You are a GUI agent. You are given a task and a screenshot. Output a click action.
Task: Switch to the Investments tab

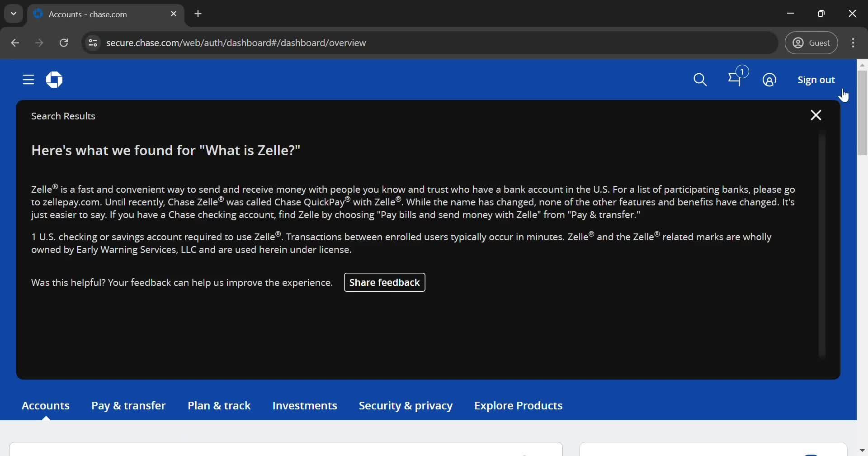click(304, 405)
